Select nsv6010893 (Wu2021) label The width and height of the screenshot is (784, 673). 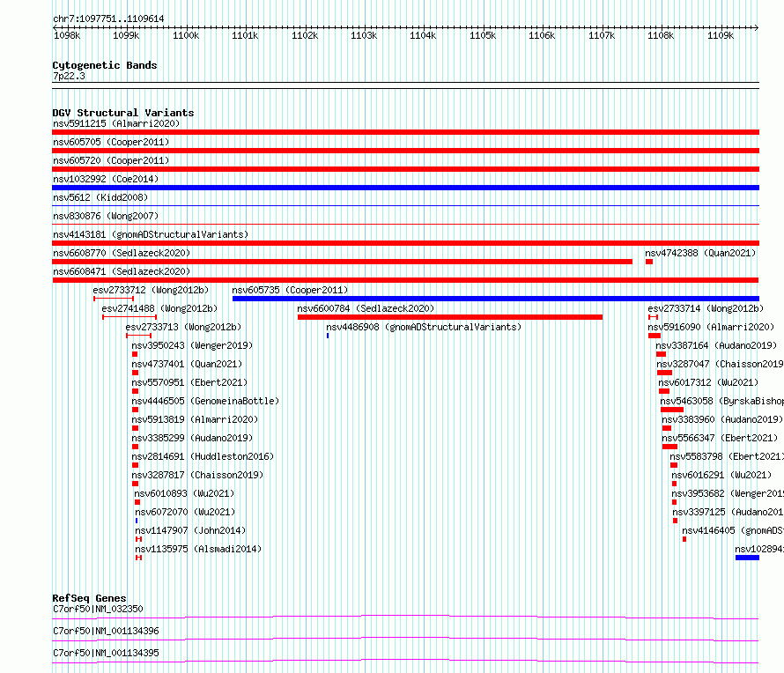(x=184, y=493)
